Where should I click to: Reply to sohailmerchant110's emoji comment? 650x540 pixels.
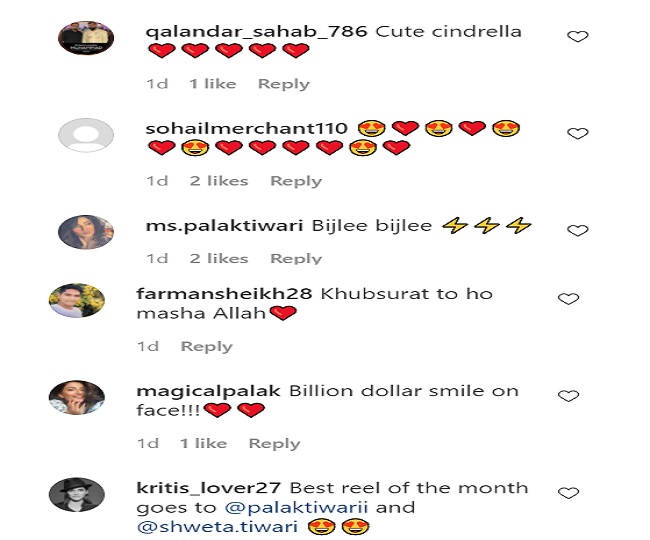[296, 181]
